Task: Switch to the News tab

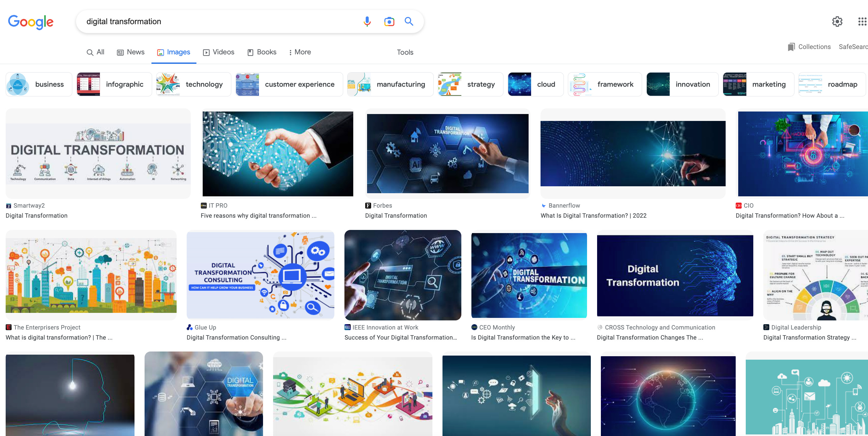Action: click(130, 52)
